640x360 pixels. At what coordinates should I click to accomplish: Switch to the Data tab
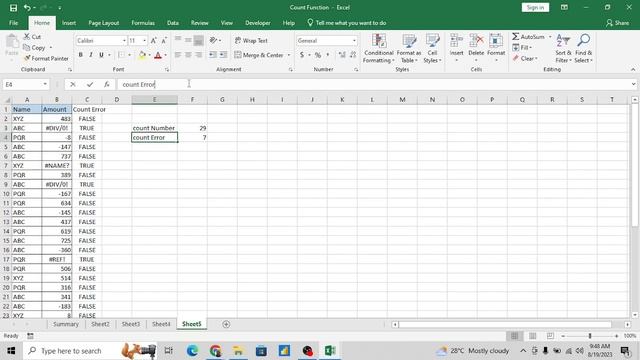pos(173,23)
